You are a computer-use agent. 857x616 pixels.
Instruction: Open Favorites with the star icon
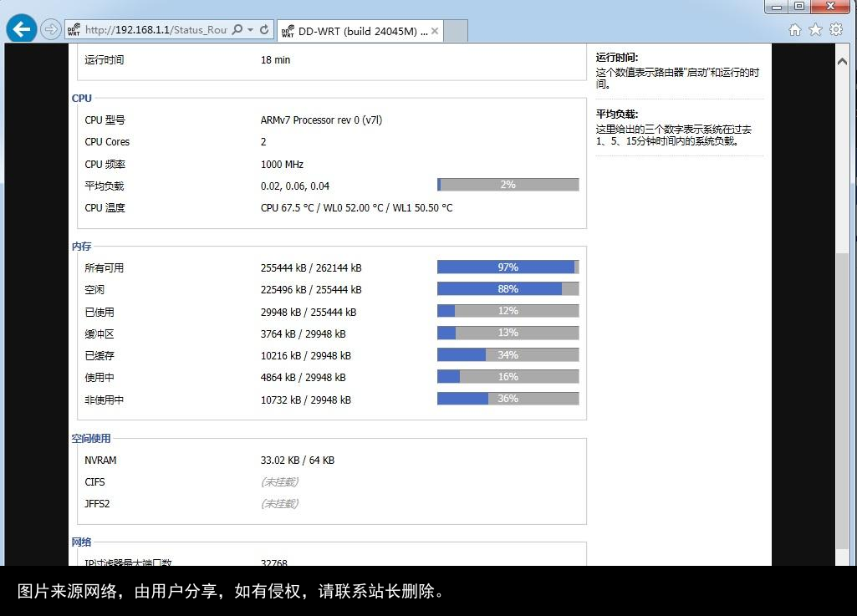[x=814, y=28]
